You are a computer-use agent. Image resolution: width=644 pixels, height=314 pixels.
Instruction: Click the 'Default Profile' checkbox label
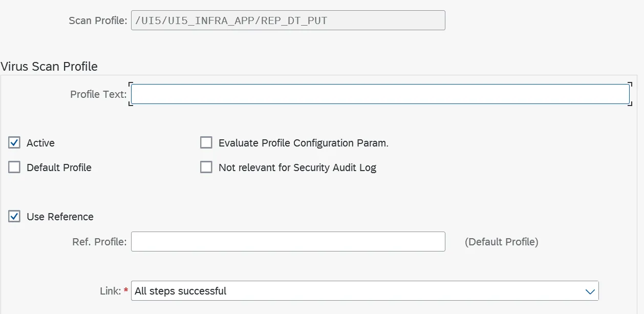click(59, 168)
